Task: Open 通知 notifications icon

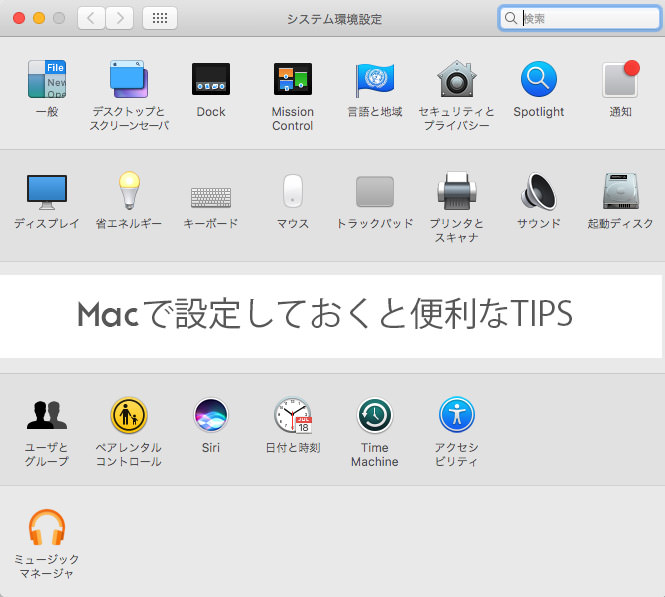Action: click(621, 79)
